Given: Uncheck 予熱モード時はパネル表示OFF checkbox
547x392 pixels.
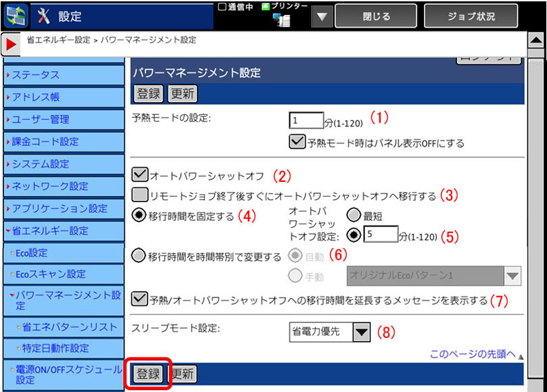Looking at the screenshot, I should (x=297, y=143).
